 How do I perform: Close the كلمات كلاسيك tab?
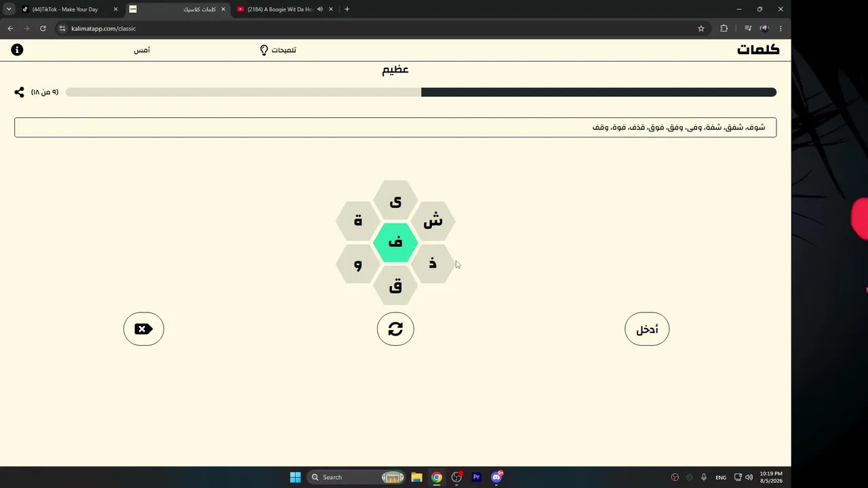point(223,9)
